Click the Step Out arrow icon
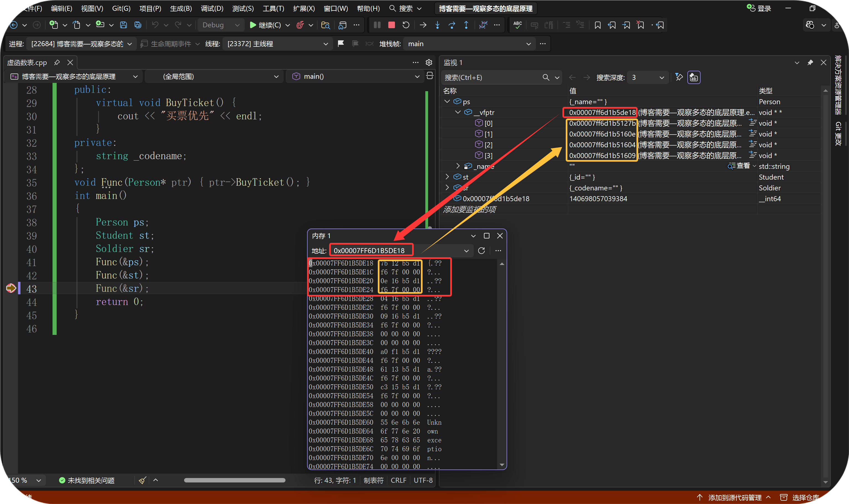This screenshot has width=849, height=504. (x=466, y=25)
